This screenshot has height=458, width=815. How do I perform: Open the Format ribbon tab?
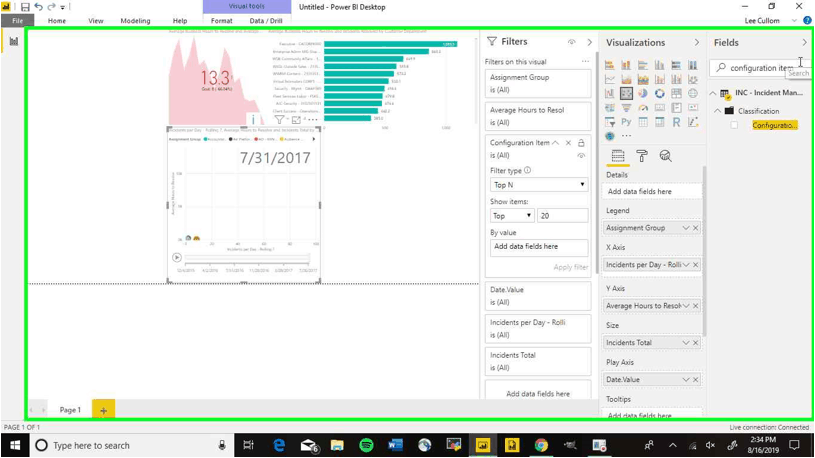point(221,21)
